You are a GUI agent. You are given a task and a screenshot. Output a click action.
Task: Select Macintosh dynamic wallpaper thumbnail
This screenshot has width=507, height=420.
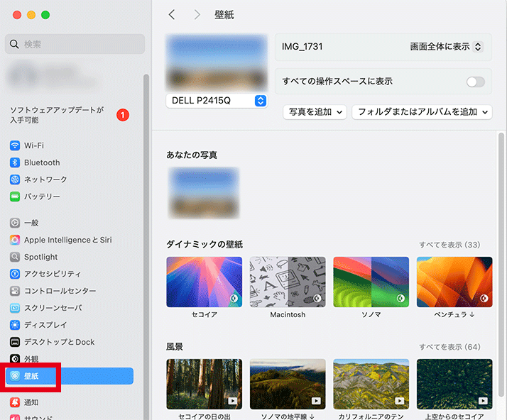(288, 282)
